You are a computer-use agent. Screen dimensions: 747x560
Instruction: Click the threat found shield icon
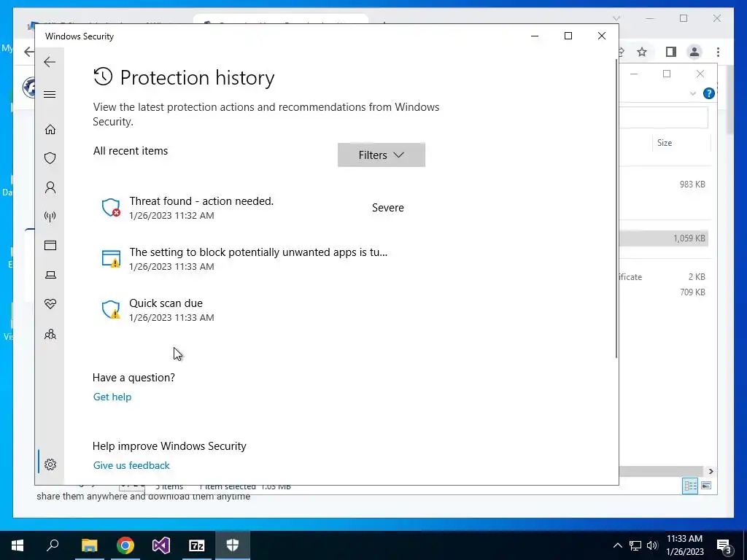tap(111, 208)
